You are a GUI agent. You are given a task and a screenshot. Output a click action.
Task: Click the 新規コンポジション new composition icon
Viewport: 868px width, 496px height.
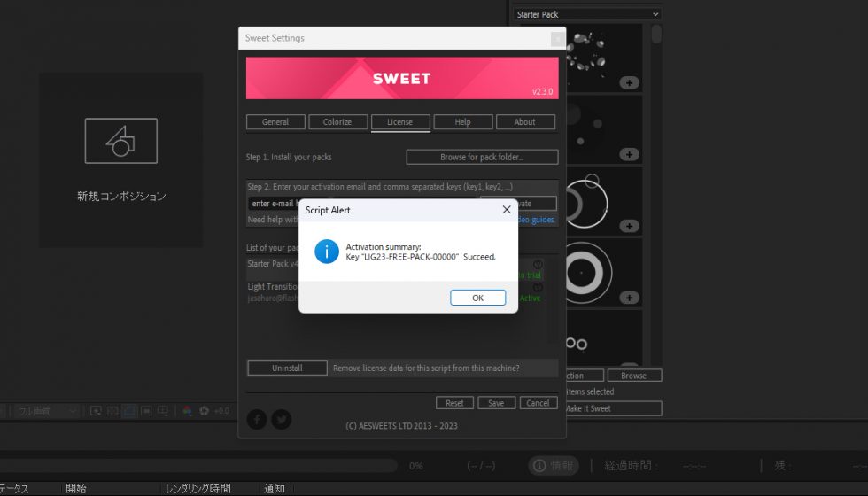(x=121, y=141)
